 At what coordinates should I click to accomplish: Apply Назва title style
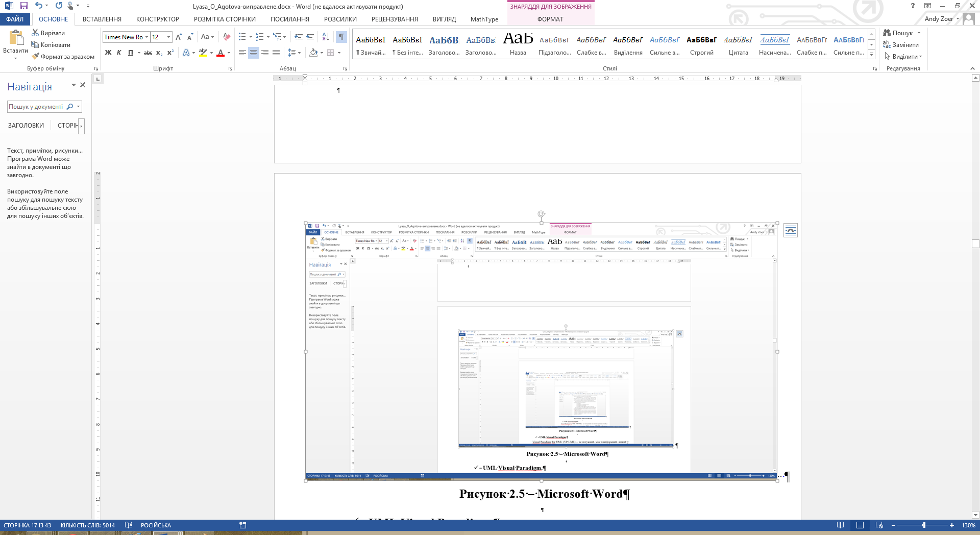pos(518,44)
